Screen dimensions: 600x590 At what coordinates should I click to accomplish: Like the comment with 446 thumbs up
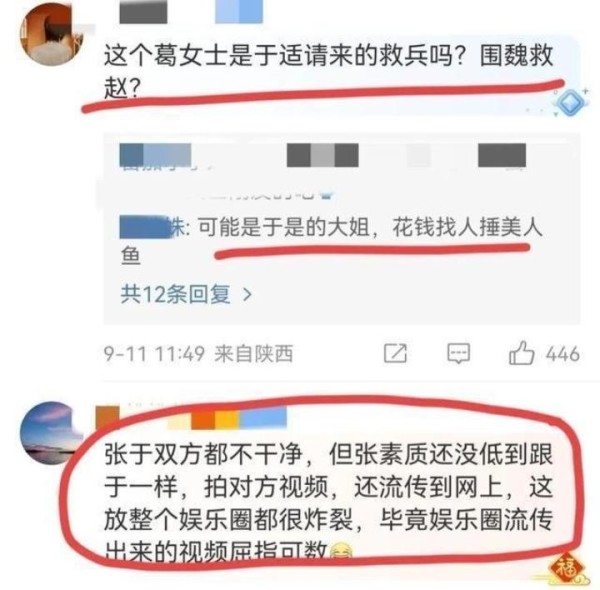(x=521, y=353)
